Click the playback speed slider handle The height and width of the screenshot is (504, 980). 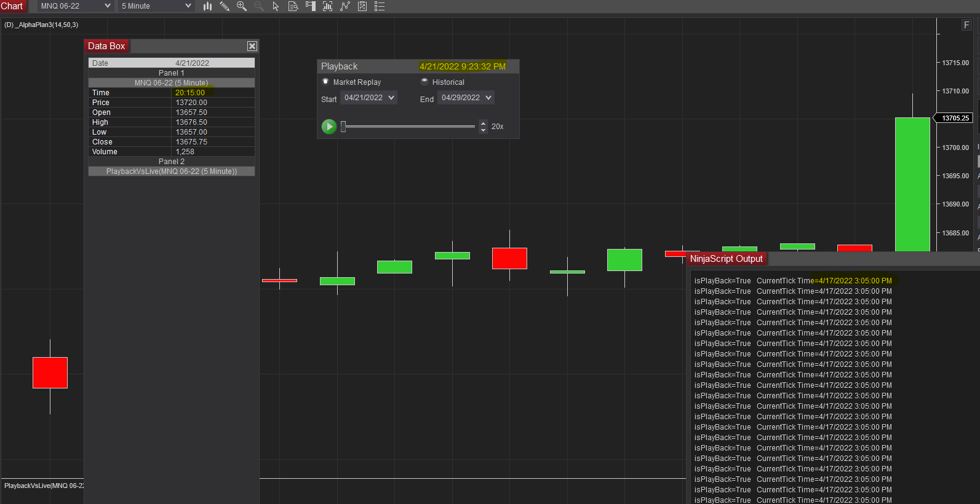pyautogui.click(x=344, y=127)
